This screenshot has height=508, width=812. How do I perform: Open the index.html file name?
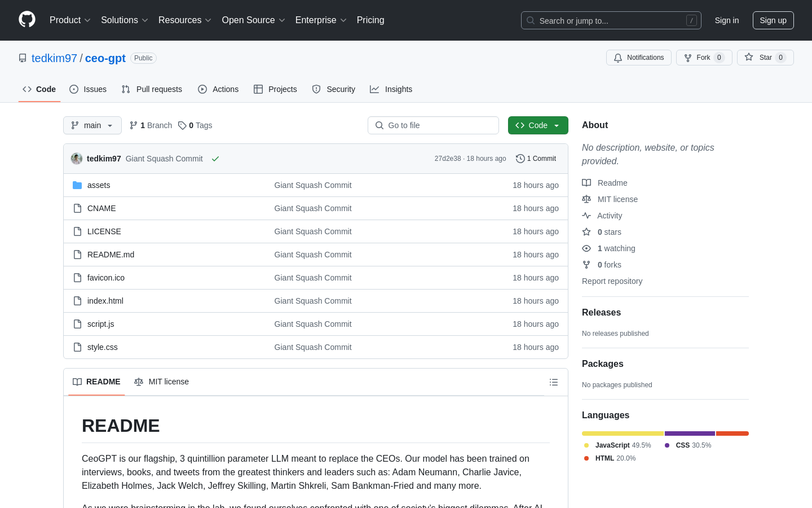pos(105,301)
